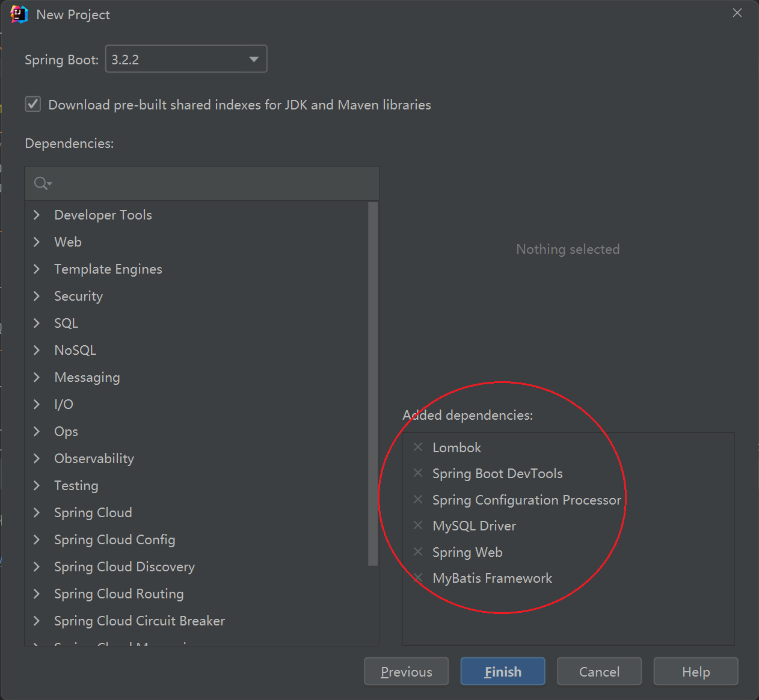Remove MyBatis Framework dependency
The height and width of the screenshot is (700, 759).
tap(418, 577)
